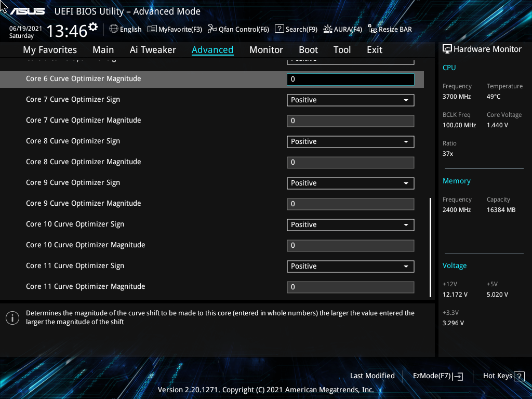The image size is (532, 399).
Task: Click Core 6 Curve Optimizer Magnitude field
Action: coord(351,79)
